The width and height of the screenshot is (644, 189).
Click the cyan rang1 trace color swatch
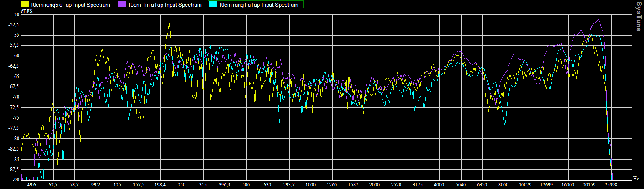pyautogui.click(x=213, y=5)
